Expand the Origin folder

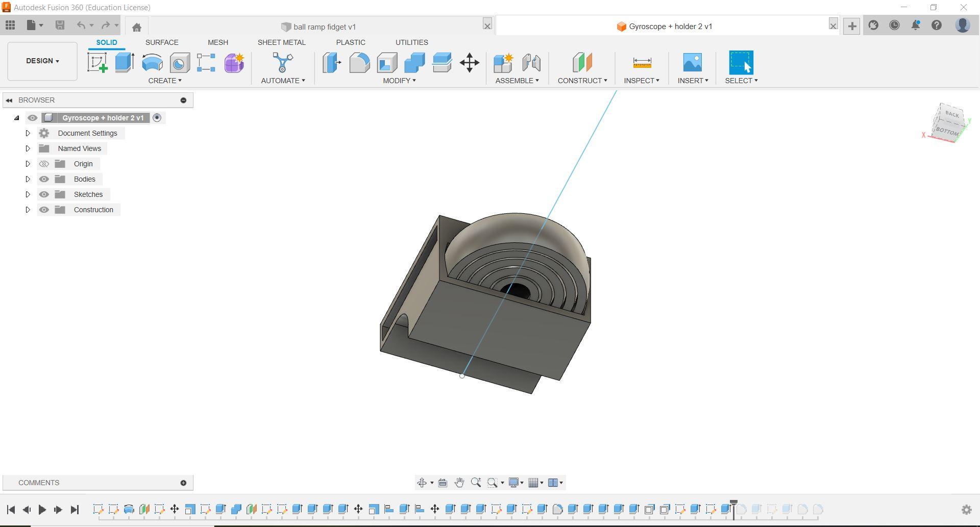[x=28, y=164]
